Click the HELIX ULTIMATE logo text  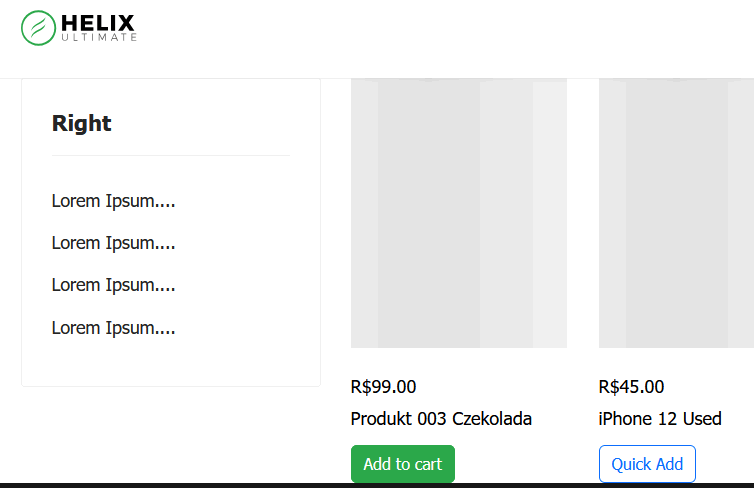(97, 27)
